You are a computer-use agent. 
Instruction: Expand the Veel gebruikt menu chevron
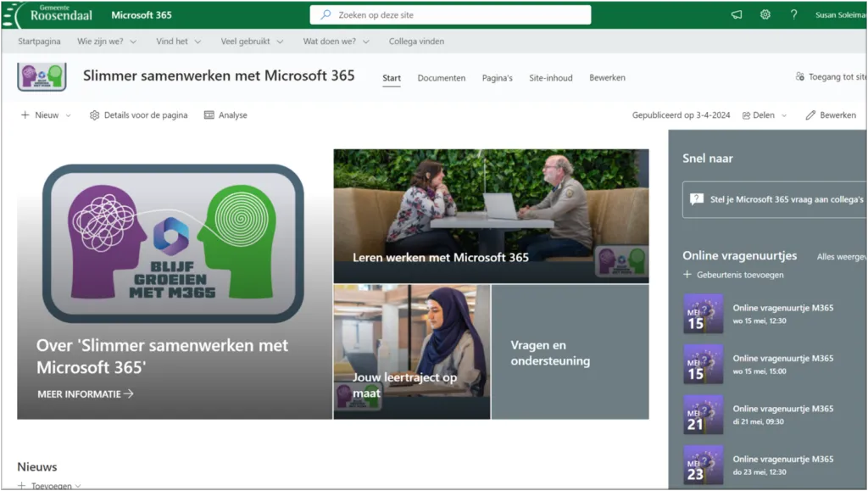[x=280, y=42]
